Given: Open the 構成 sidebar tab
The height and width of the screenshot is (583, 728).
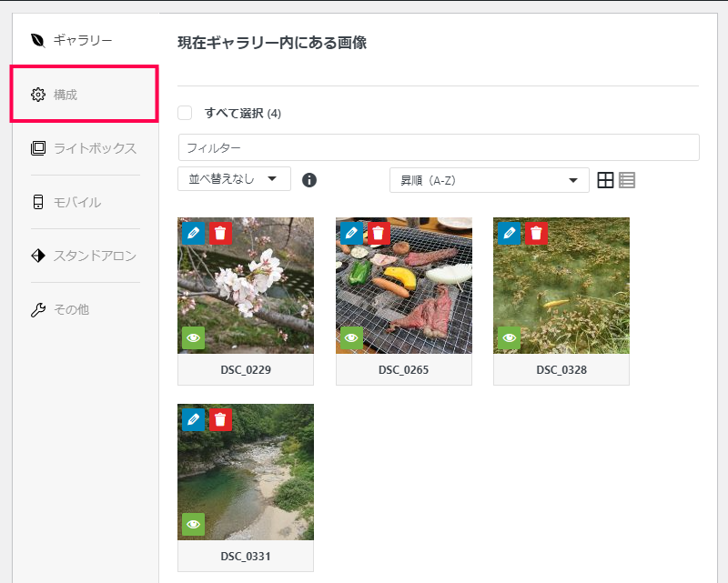Looking at the screenshot, I should 84,95.
